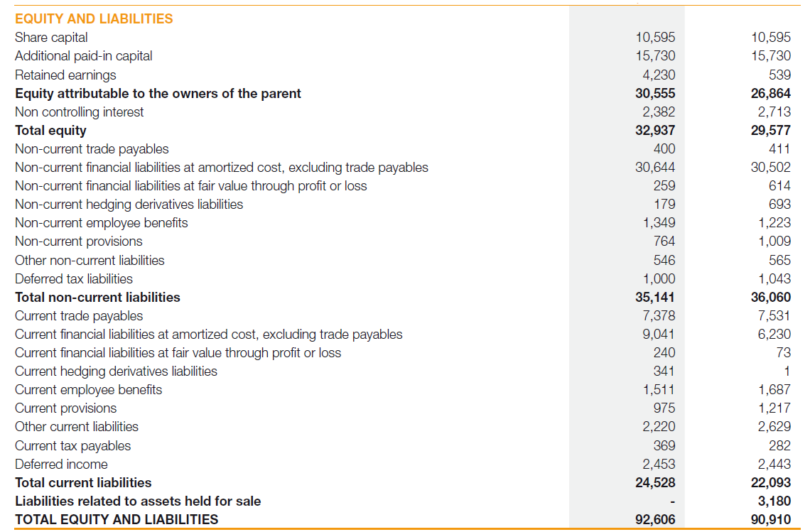Click Liabilities related to assets held for sale
Image resolution: width=810 pixels, height=532 pixels.
coord(138,501)
